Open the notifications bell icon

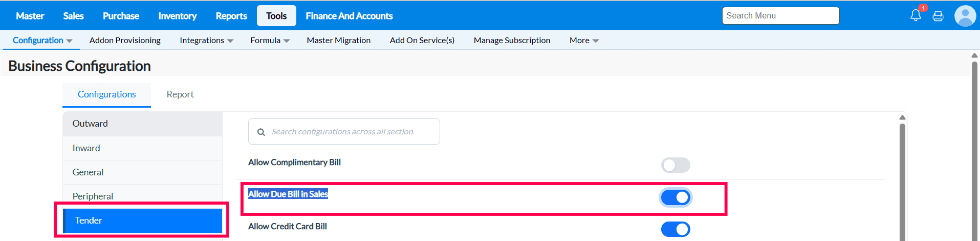tap(916, 15)
